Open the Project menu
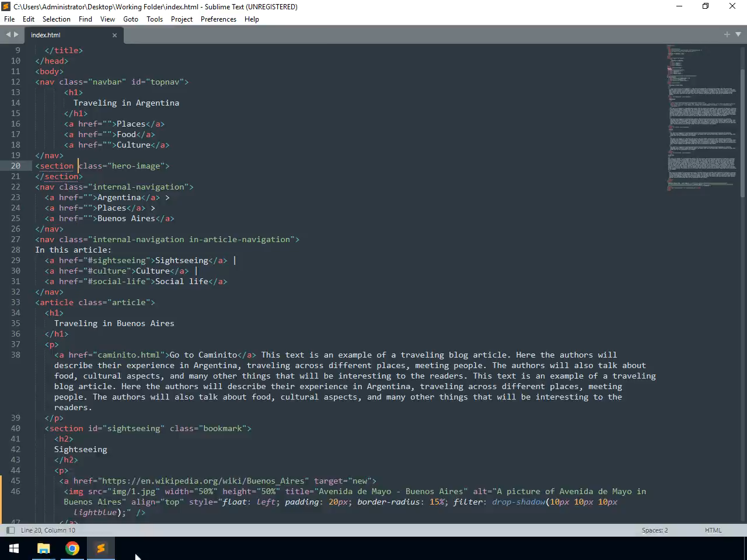 pos(181,19)
